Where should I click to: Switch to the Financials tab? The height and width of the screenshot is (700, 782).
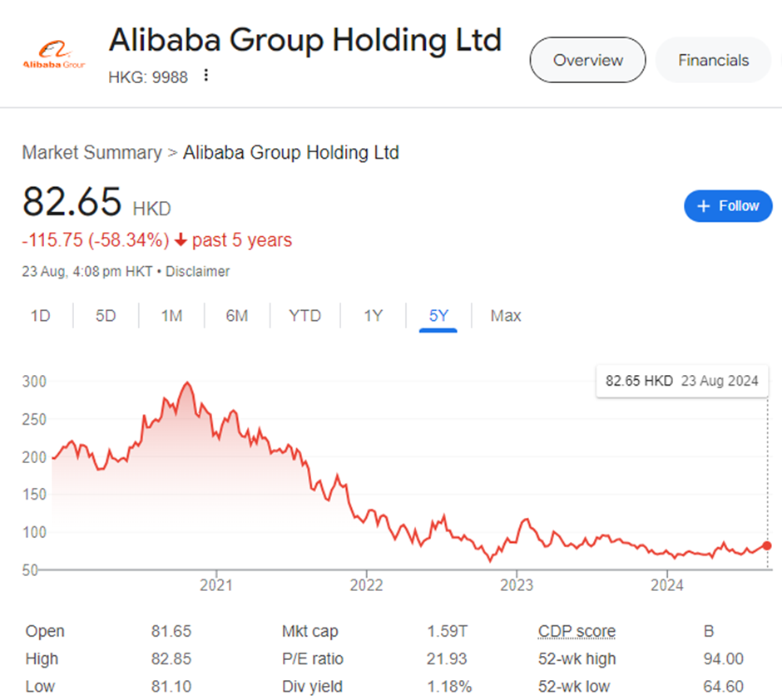(x=713, y=60)
